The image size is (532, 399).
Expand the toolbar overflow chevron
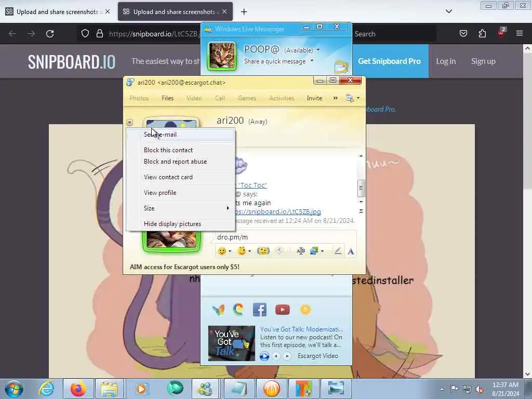coord(335,98)
